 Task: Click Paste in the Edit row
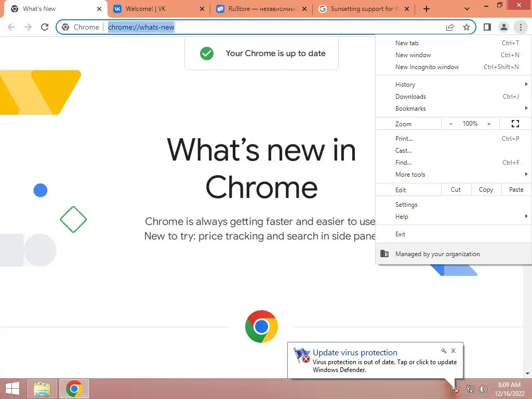coord(516,190)
